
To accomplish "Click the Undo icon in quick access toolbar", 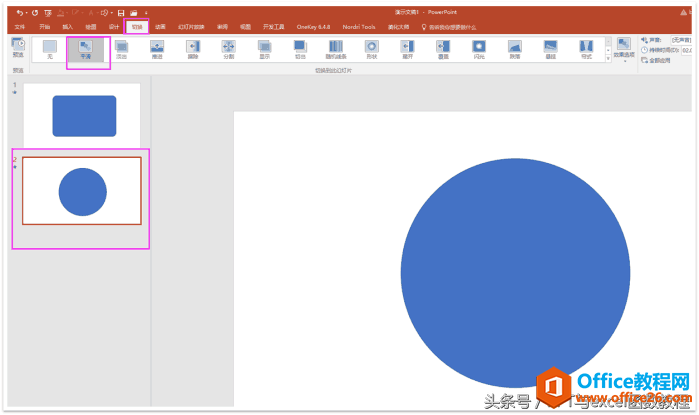I will [x=20, y=12].
